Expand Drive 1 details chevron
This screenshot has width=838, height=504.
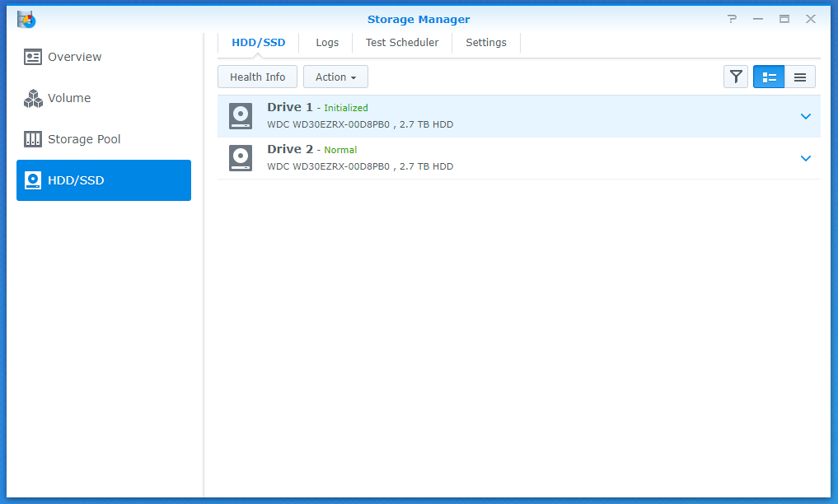coord(806,116)
